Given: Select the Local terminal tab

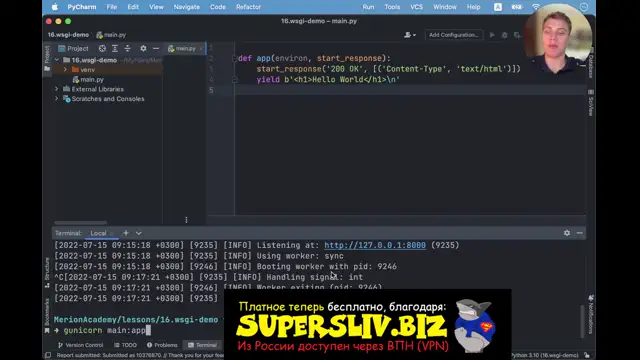Looking at the screenshot, I should [x=98, y=233].
